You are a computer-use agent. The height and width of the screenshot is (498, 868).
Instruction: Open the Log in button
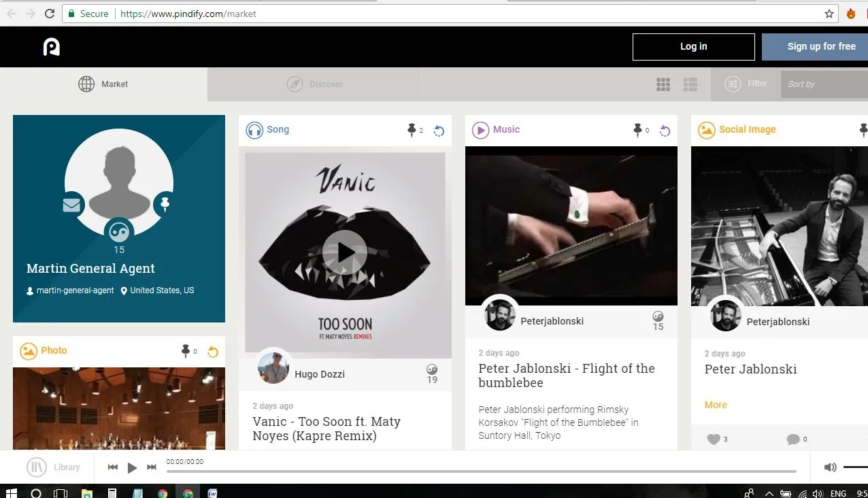click(693, 47)
